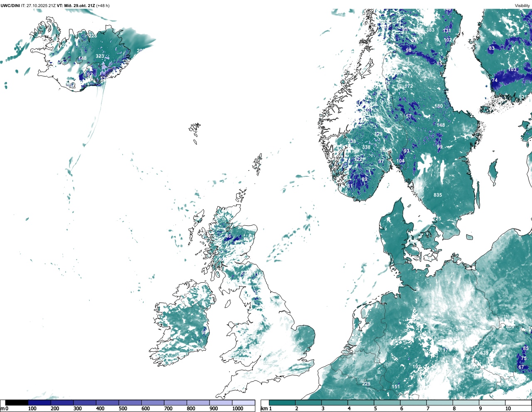Viewport: 532px width, 412px height.
Task: Click the '8' tick on km scale
Action: 454,409
